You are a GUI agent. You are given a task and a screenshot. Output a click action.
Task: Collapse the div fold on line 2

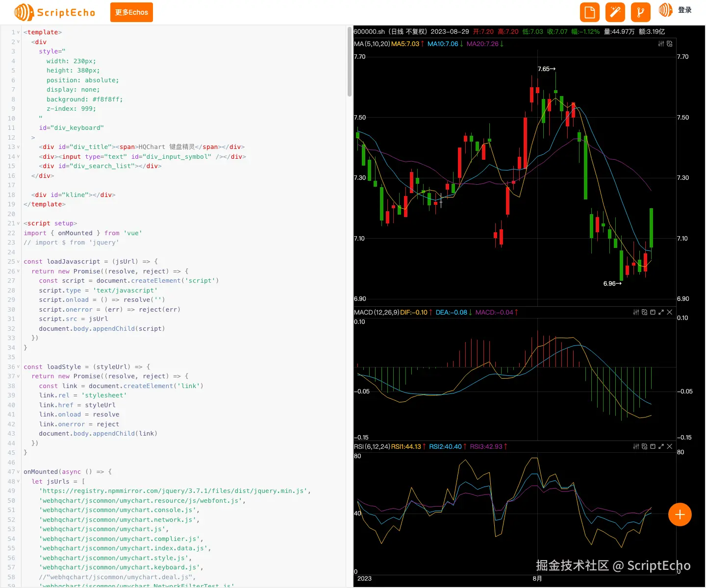click(19, 42)
